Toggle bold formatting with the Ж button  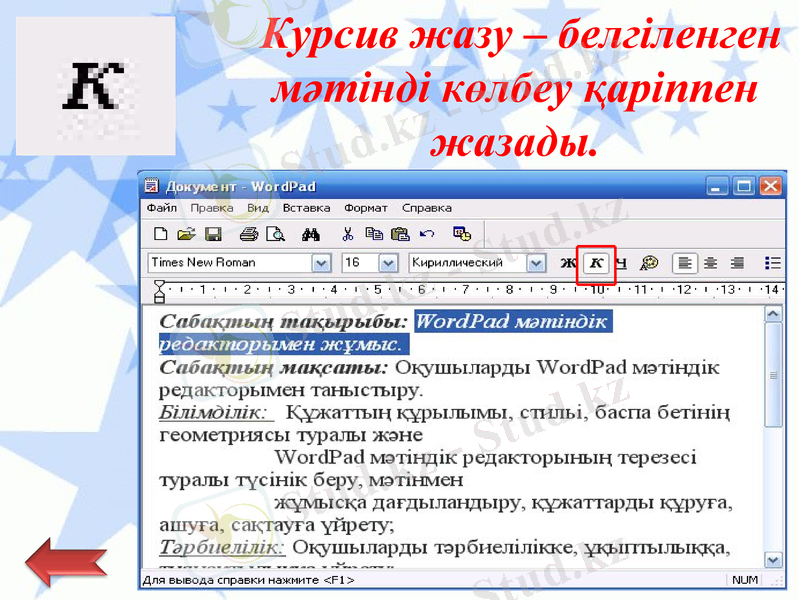568,263
